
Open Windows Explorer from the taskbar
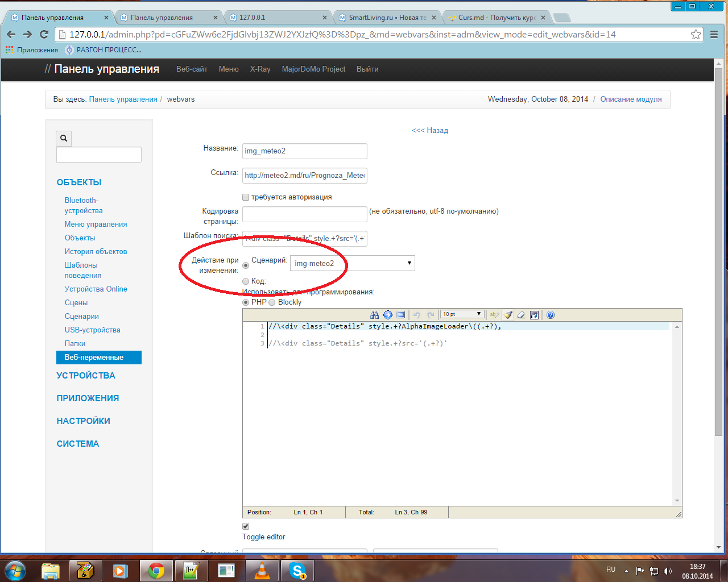pyautogui.click(x=51, y=570)
